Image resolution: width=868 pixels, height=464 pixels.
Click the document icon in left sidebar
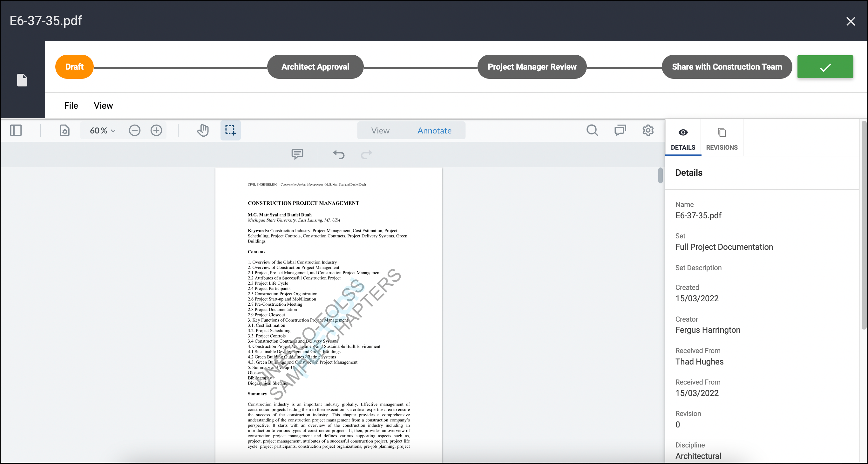(22, 80)
